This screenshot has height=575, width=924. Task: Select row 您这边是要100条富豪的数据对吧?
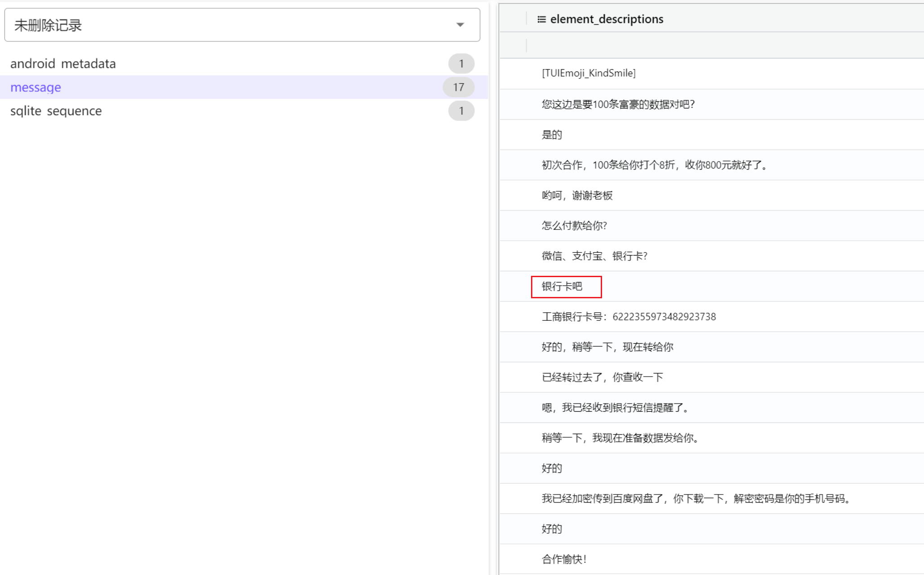pos(712,104)
